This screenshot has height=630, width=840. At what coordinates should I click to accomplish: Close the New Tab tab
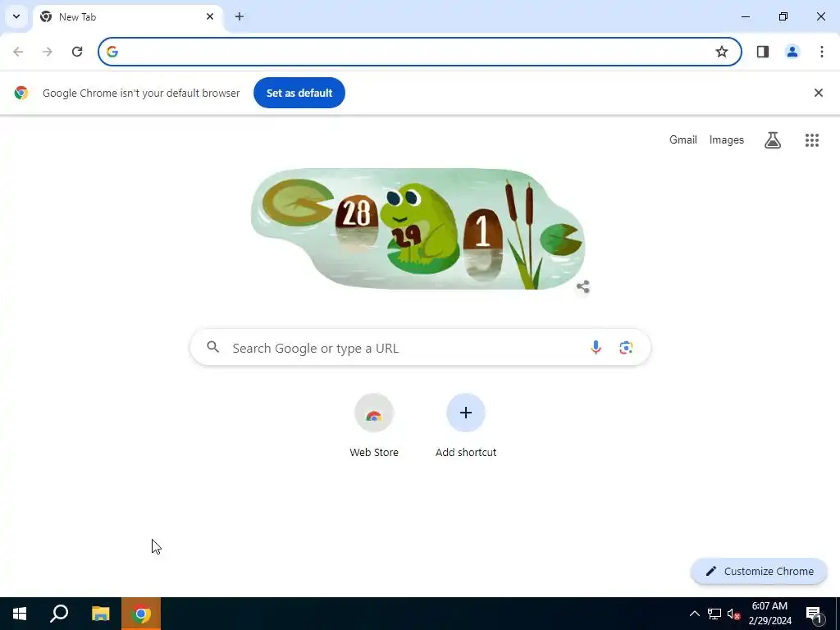[210, 16]
